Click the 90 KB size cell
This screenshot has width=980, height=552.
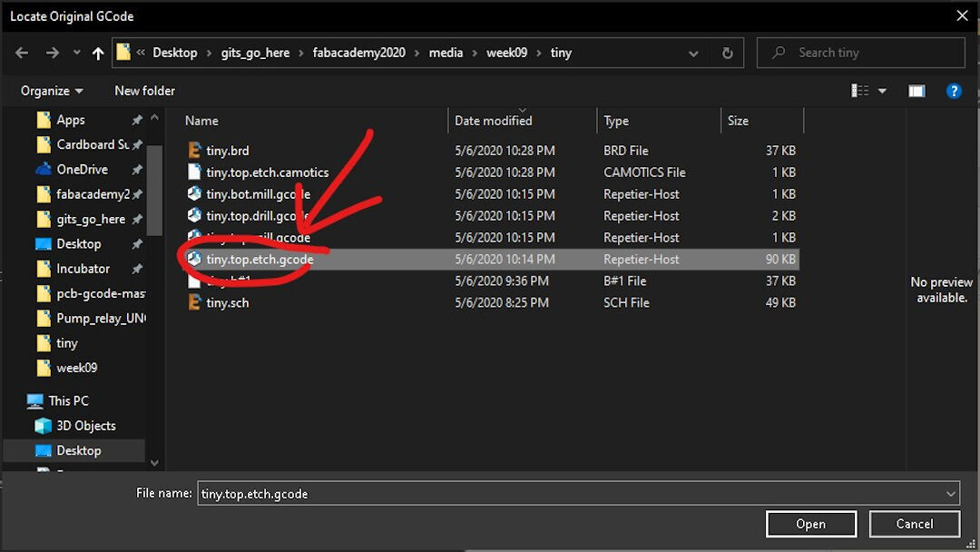pos(780,259)
